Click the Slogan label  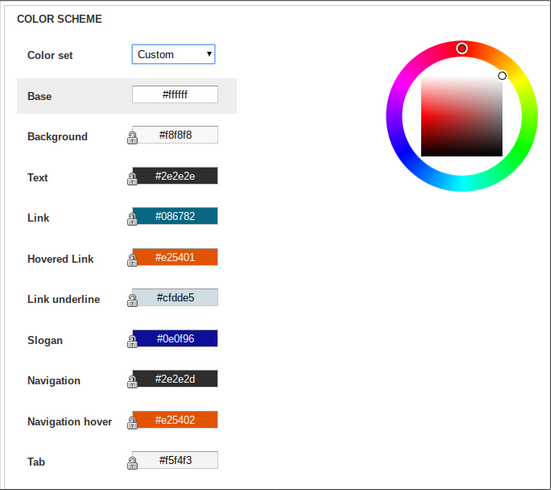coord(45,340)
